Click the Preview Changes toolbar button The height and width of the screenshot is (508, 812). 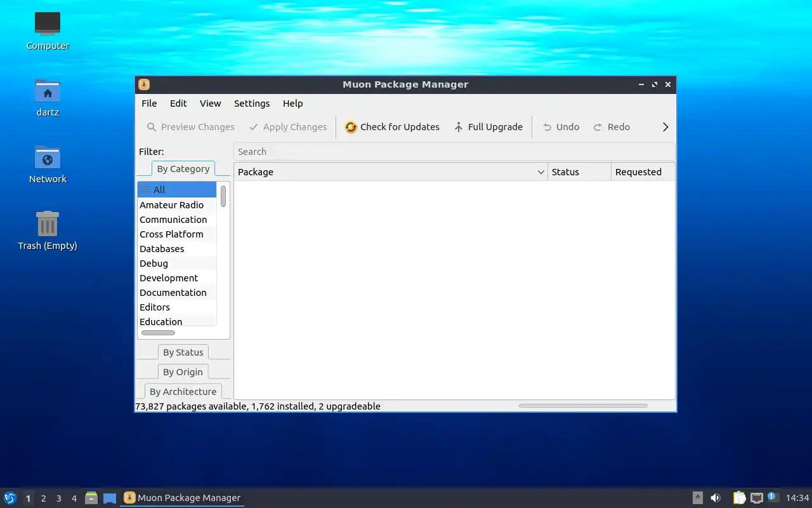[x=190, y=127]
